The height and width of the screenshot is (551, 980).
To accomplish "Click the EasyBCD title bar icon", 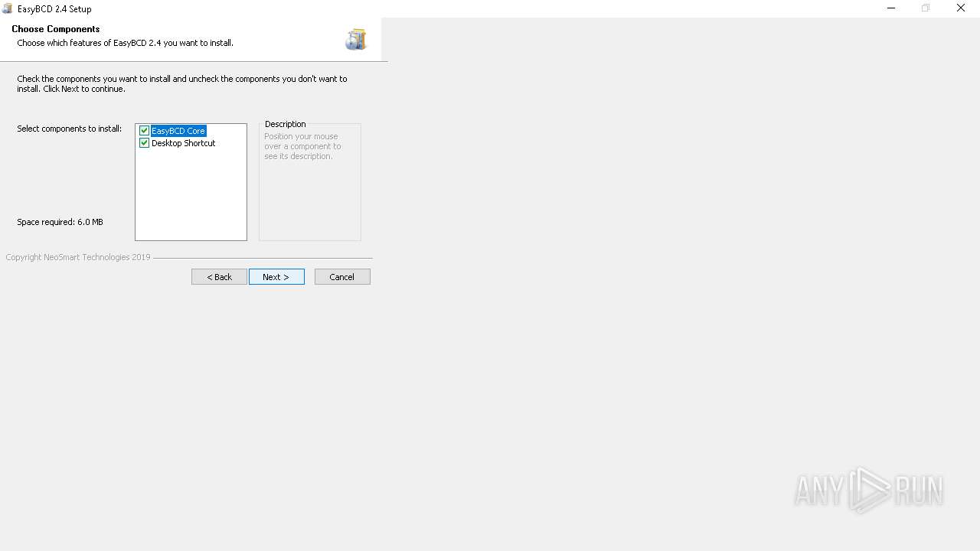I will tap(8, 9).
